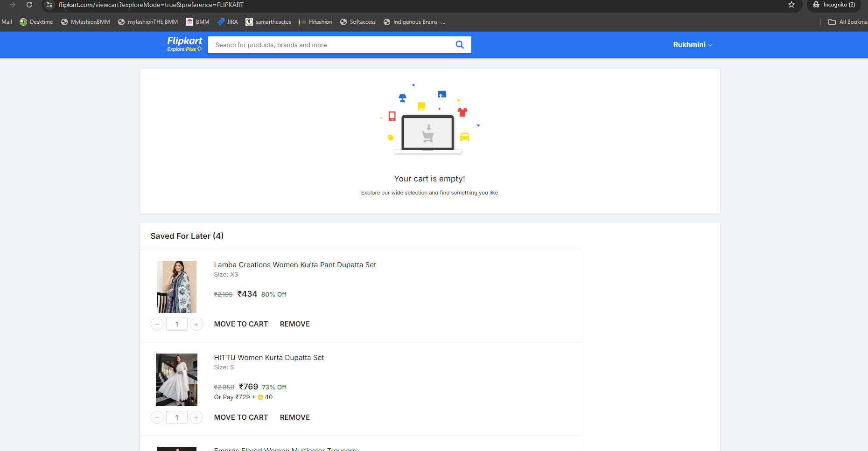Screen dimensions: 868x451
Task: Click the browser reload icon
Action: coord(29,5)
